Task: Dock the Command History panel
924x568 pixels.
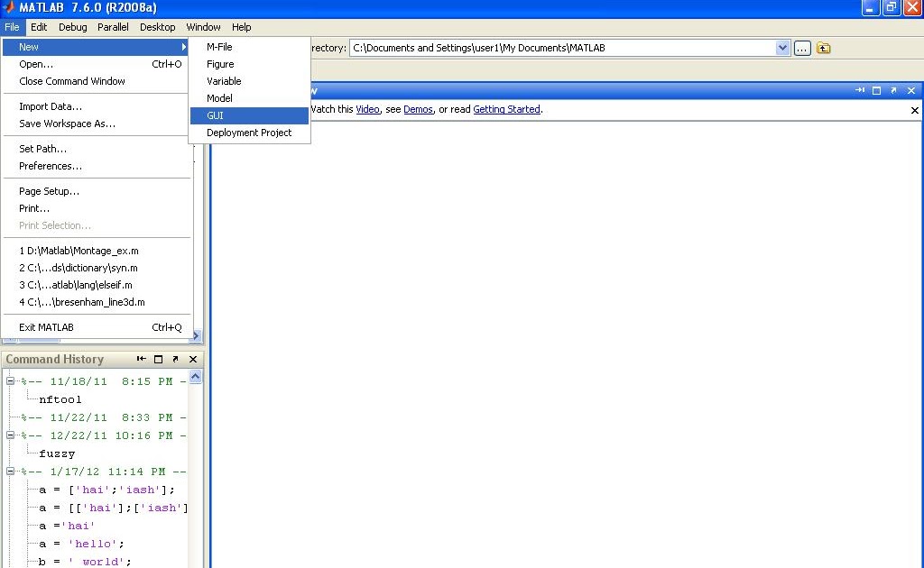Action: coord(142,359)
